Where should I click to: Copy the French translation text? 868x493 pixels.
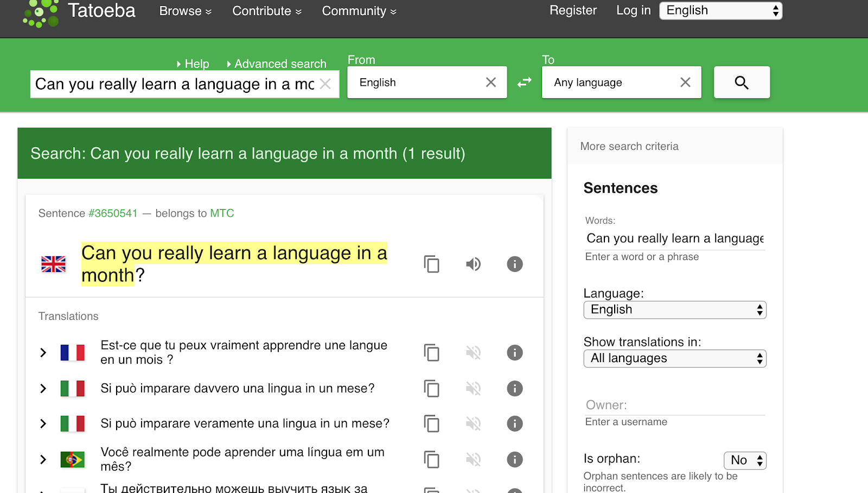[x=431, y=353]
